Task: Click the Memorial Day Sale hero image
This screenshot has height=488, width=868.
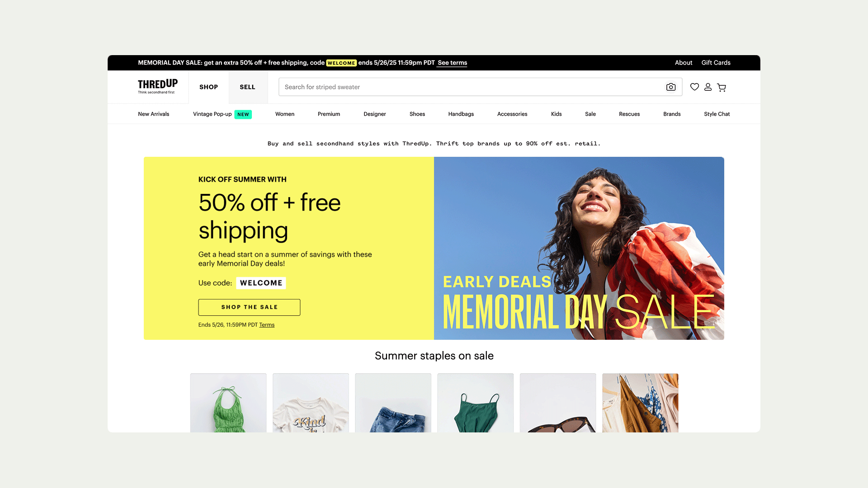Action: (x=579, y=248)
